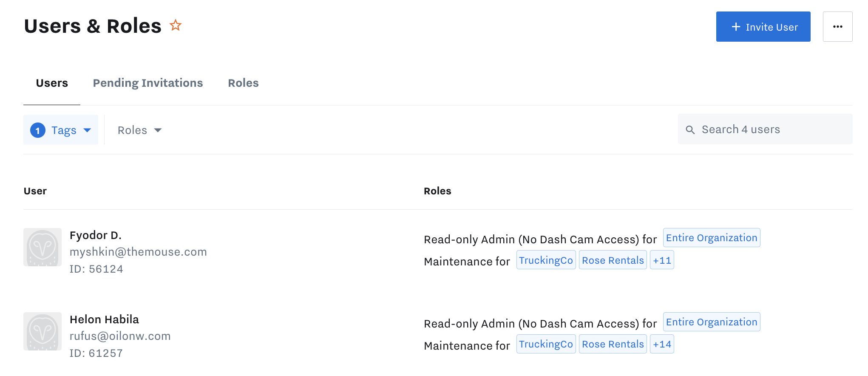Viewport: 868px width, 376px height.
Task: Favorite this page with the star icon
Action: tap(176, 26)
